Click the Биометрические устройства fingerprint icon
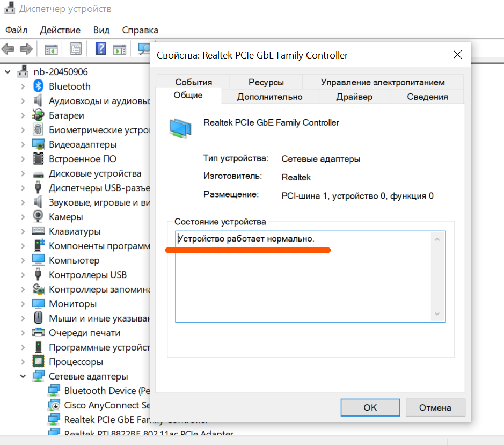Image resolution: width=504 pixels, height=445 pixels. point(38,129)
